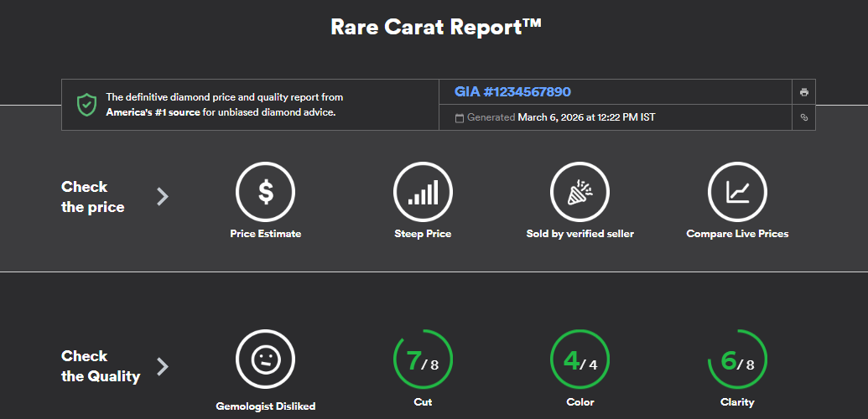Click the Check the Quality heading

[x=101, y=366]
